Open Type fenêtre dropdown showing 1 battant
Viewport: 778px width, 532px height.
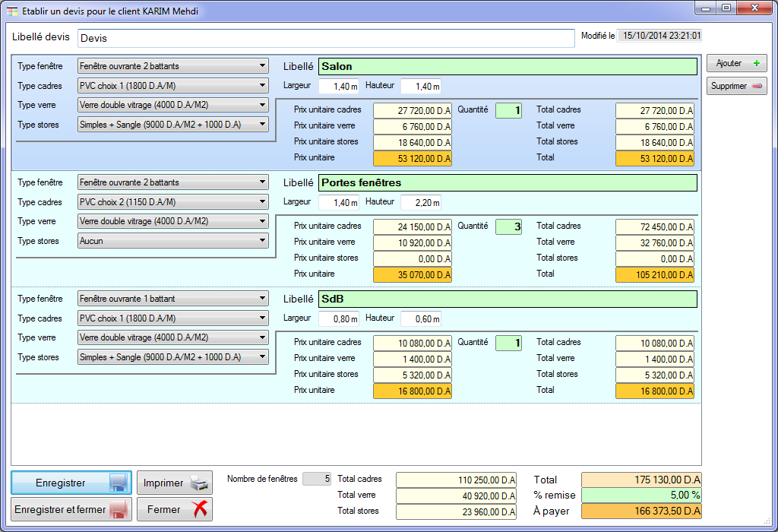[x=173, y=299]
